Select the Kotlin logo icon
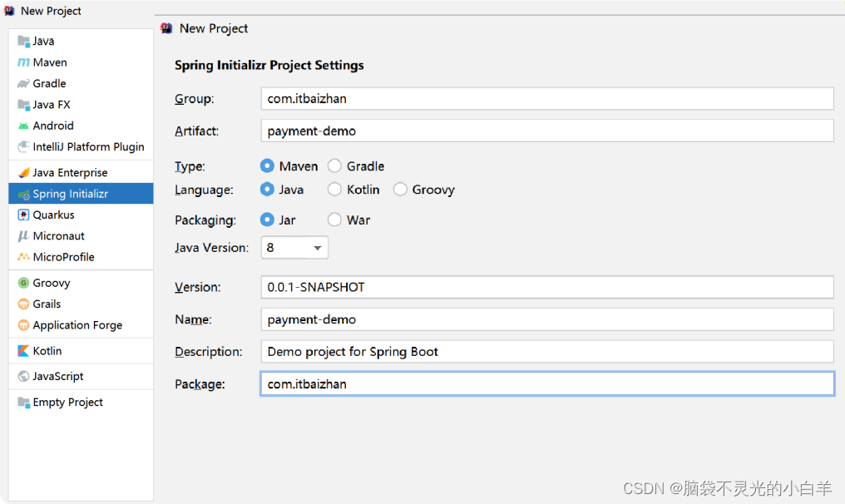845x504 pixels. coord(23,351)
